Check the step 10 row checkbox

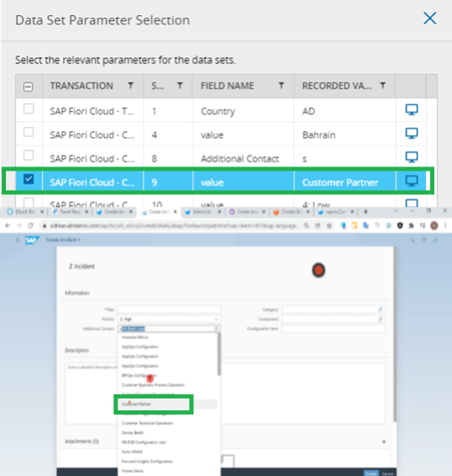pyautogui.click(x=29, y=202)
